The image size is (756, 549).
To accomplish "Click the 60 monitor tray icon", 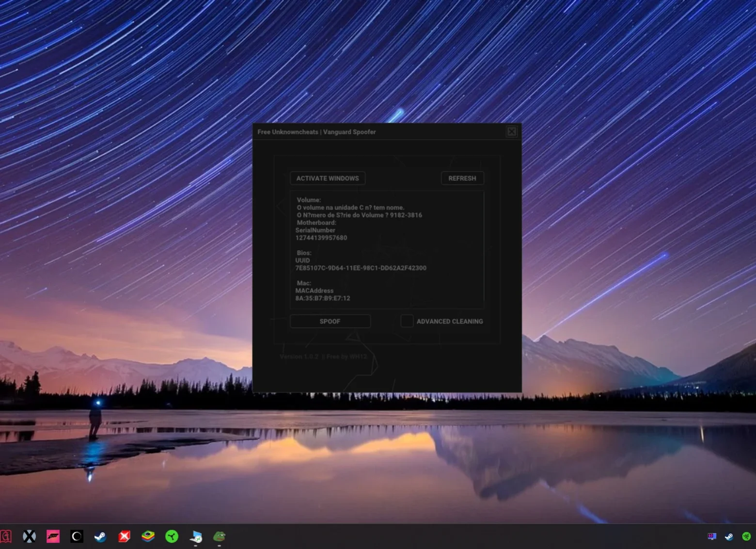I will 711,536.
